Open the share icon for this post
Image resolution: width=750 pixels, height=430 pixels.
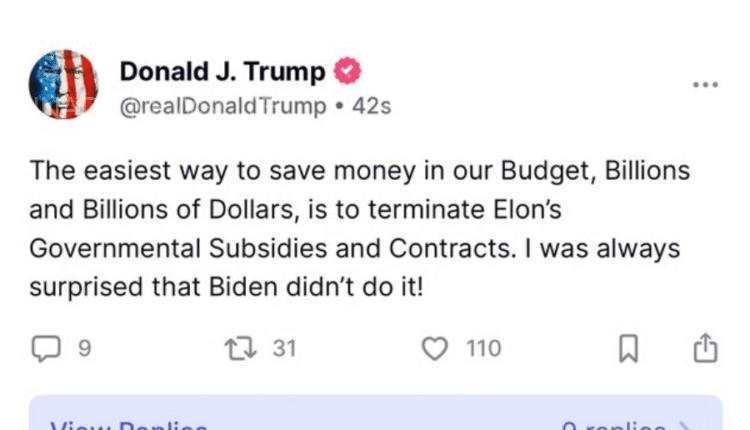tap(705, 347)
